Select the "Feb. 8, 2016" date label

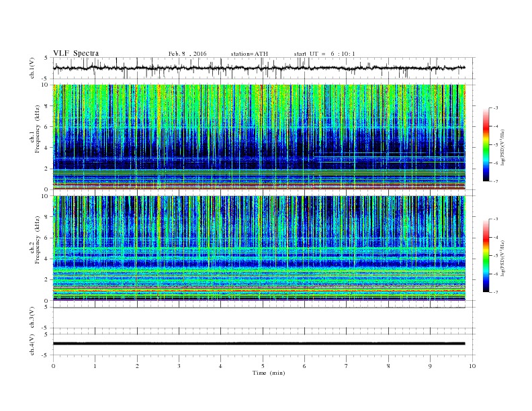tap(187, 54)
